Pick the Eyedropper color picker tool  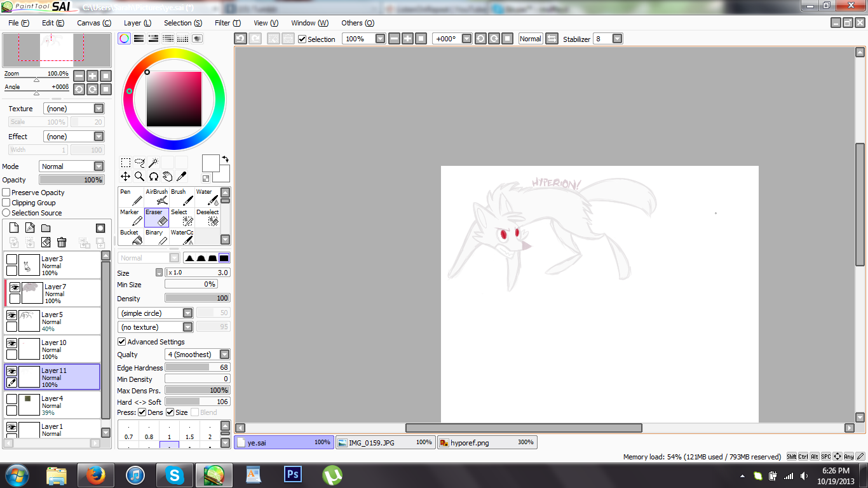(x=181, y=176)
